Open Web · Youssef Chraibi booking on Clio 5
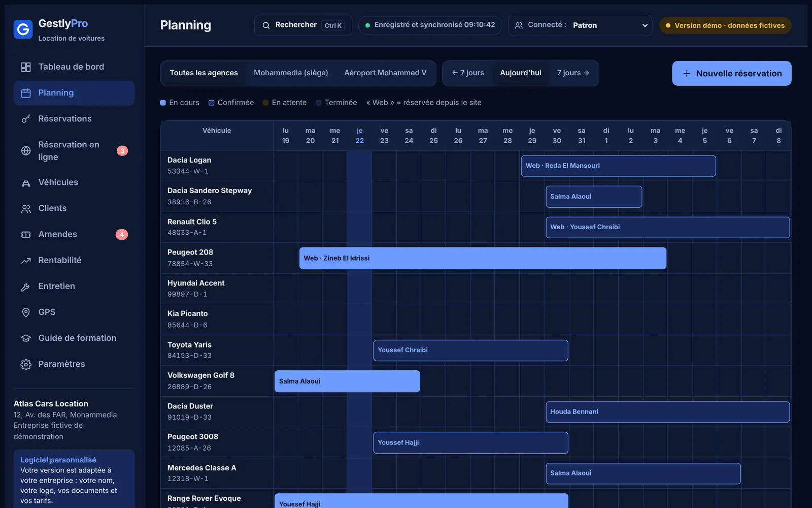This screenshot has width=812, height=508. pyautogui.click(x=667, y=228)
